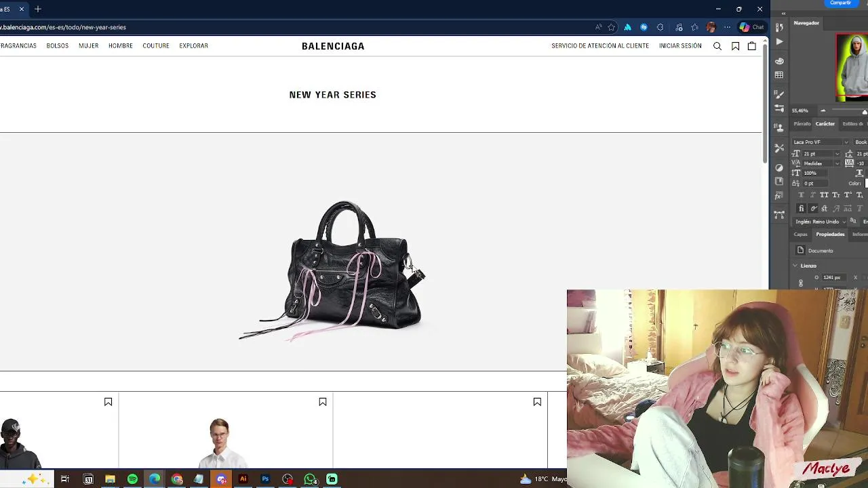Open the Photoshop Styles fx panel icon
The image size is (868, 488).
(x=779, y=196)
